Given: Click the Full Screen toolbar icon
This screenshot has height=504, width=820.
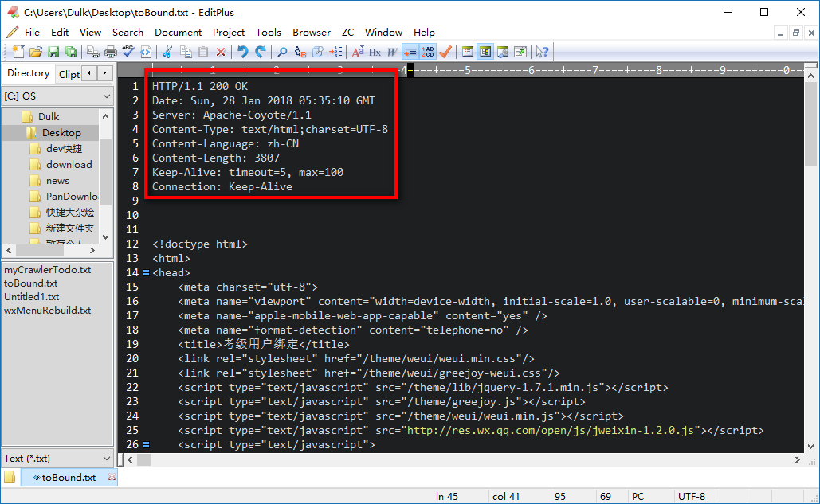Looking at the screenshot, I should tap(520, 52).
